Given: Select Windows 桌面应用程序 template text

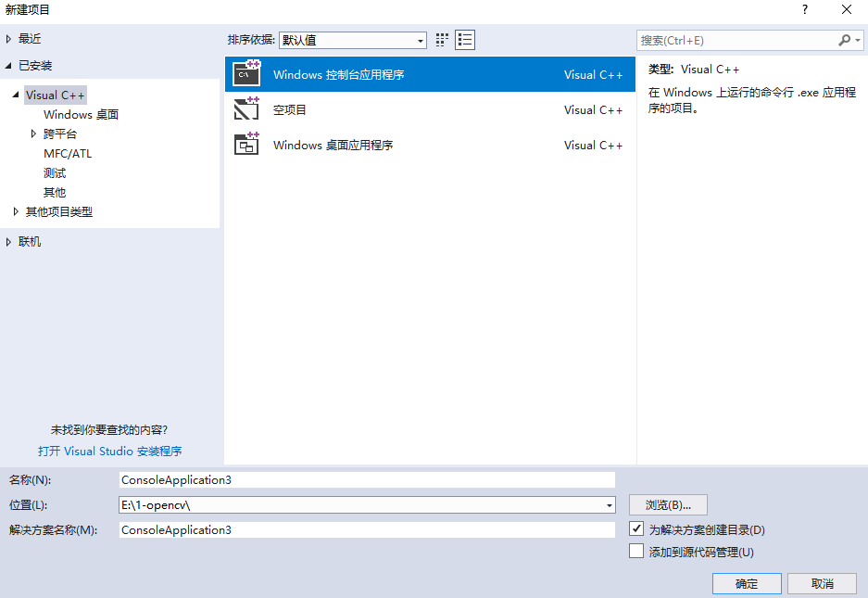Looking at the screenshot, I should [333, 146].
